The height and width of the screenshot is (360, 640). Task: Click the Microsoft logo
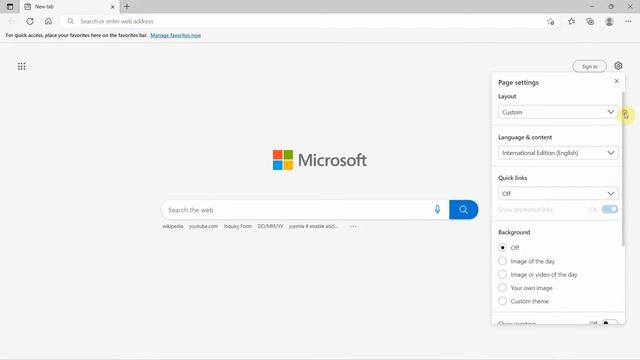[320, 160]
